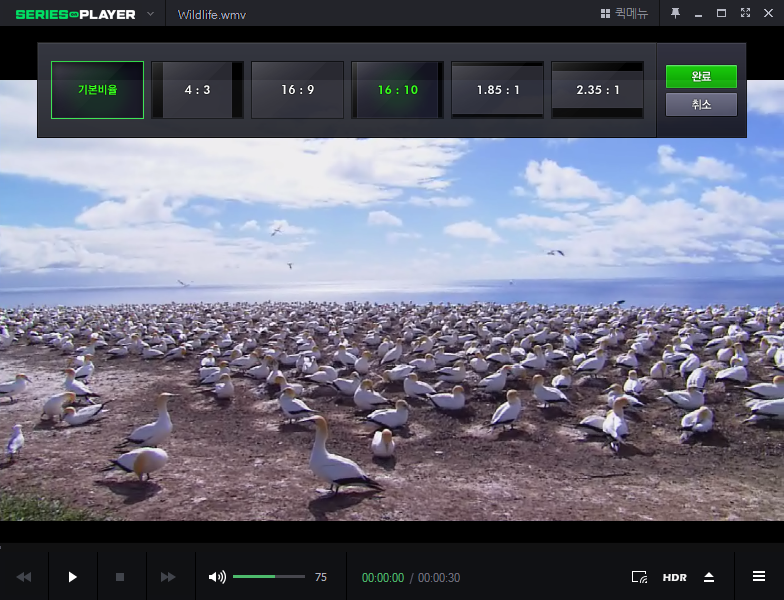Choose the 4 : 3 aspect ratio
The image size is (784, 600).
198,90
